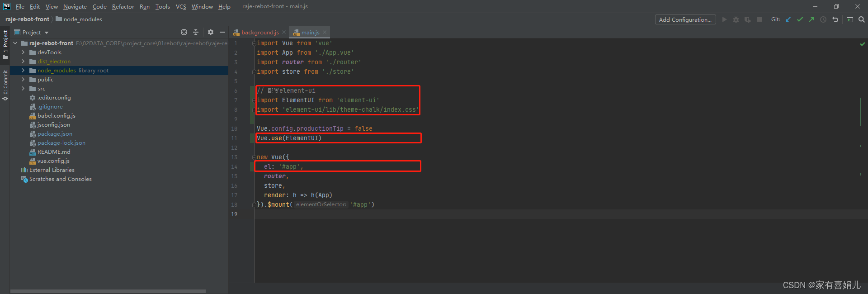Fold the import block at line 1
This screenshot has height=294, width=868.
tap(254, 43)
